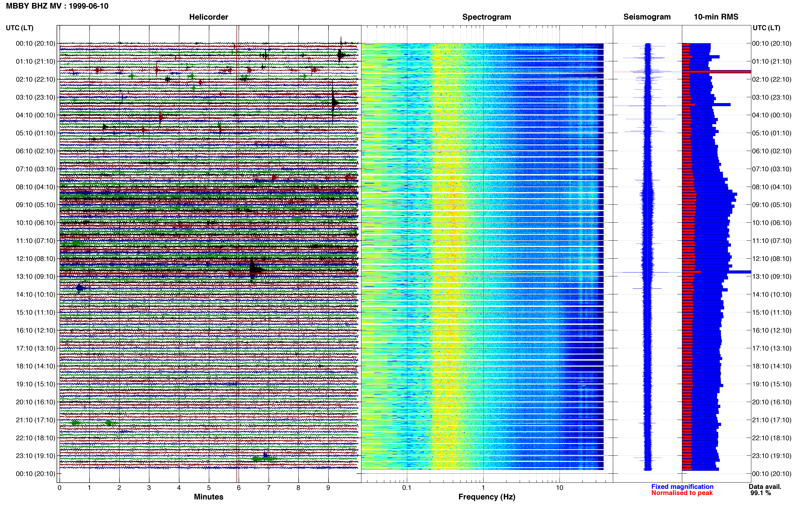Click left time label '08:10 (04:10)'
Image resolution: width=812 pixels, height=508 pixels.
coord(36,187)
